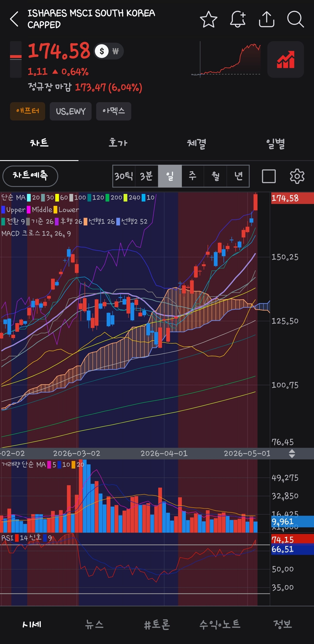Tap the mini price trend thumbnail

point(226,59)
